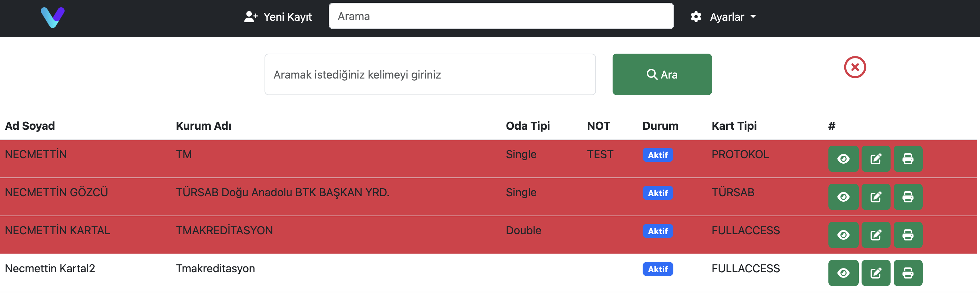Clear results with the red X icon
This screenshot has width=980, height=301.
855,67
